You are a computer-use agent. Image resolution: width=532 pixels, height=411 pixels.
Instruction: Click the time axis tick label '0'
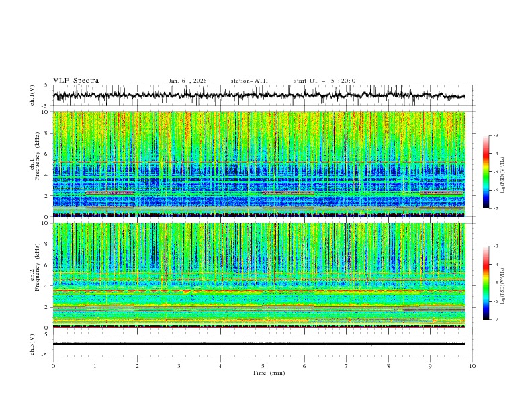[53, 366]
